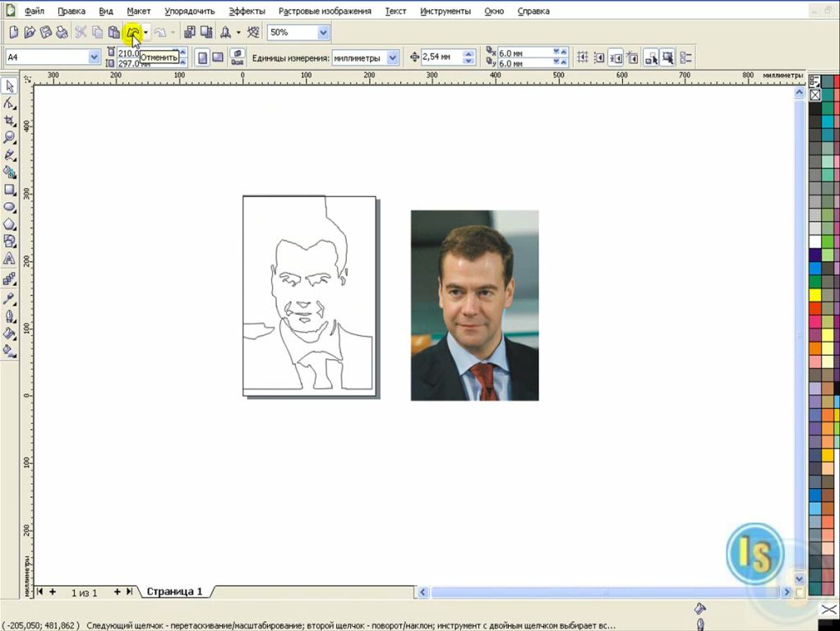Open the Эффекты menu
Image resolution: width=840 pixels, height=631 pixels.
[x=247, y=11]
